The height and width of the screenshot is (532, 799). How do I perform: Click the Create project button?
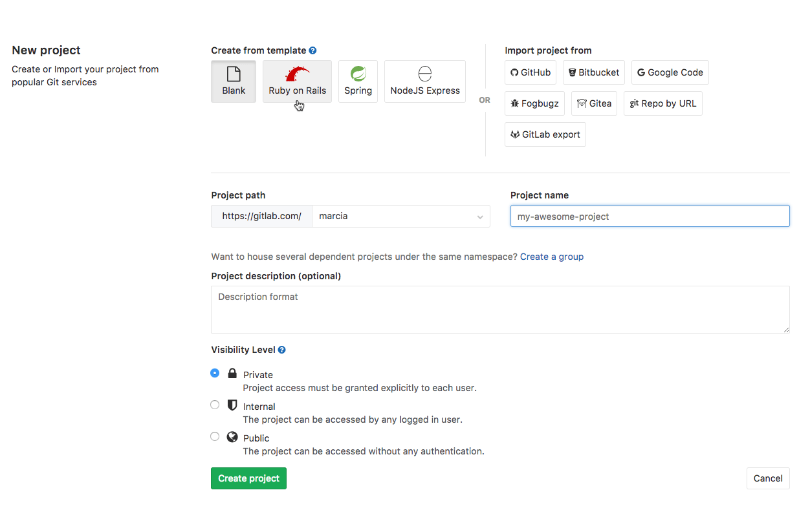tap(248, 478)
